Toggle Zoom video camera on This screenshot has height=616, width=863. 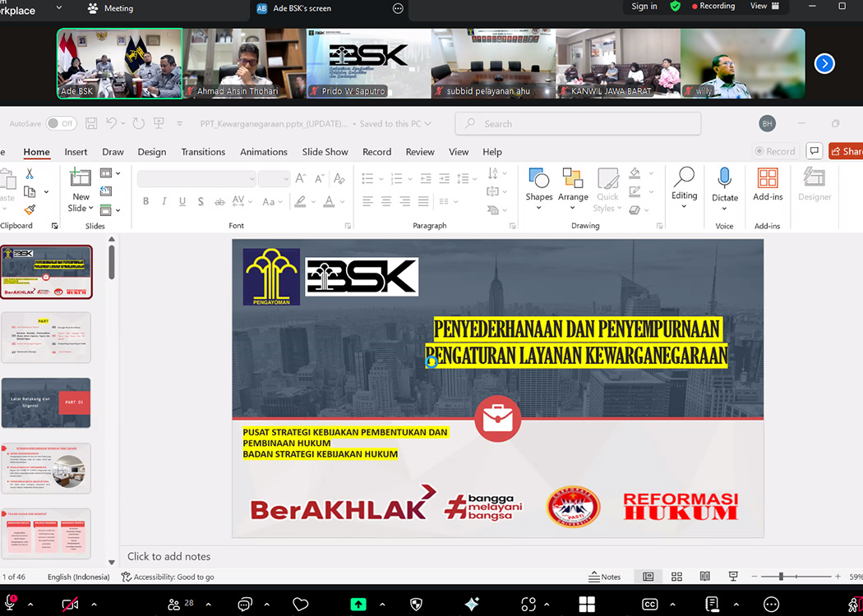(69, 604)
